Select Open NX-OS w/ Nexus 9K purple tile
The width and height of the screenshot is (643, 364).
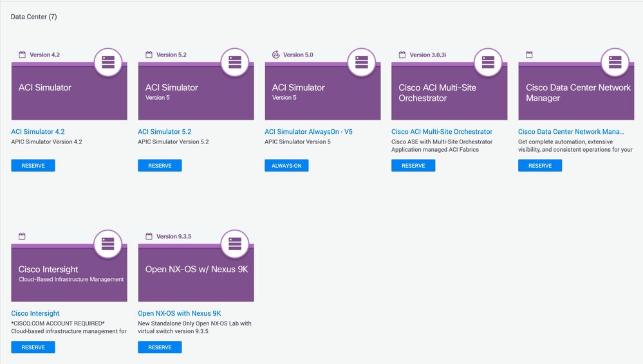196,273
